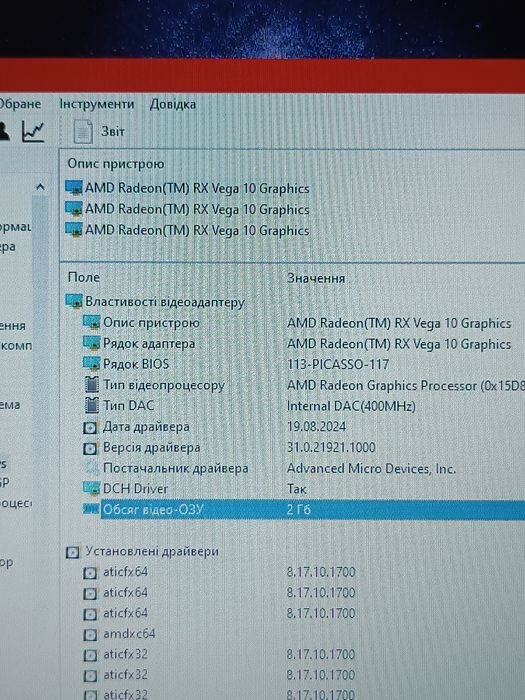Select the DCH Driver row
Viewport: 525px width, 700px height.
[x=195, y=489]
